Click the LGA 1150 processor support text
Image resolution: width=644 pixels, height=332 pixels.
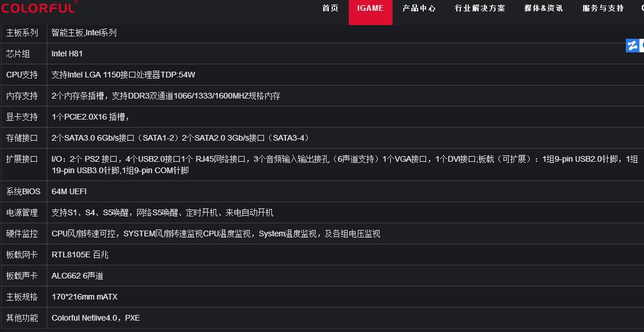click(123, 75)
